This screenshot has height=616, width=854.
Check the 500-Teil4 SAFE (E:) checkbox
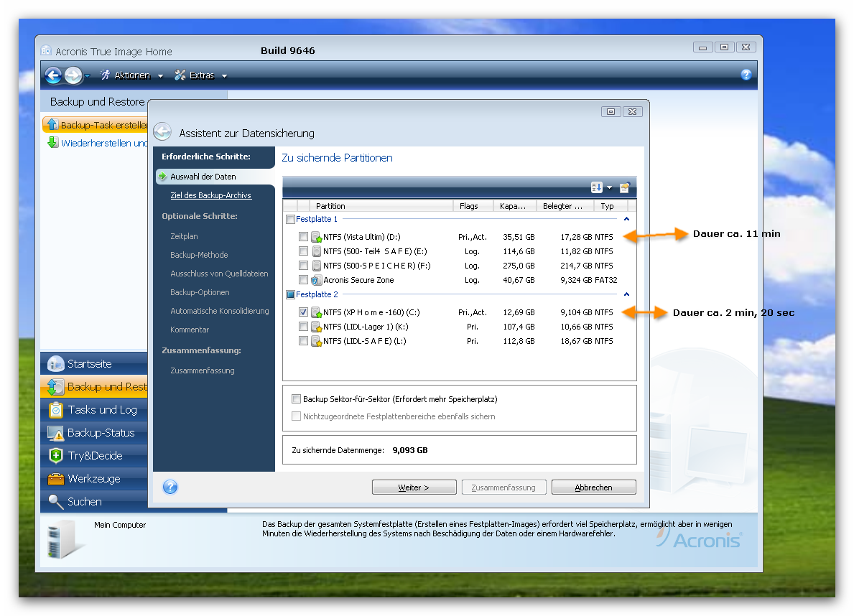303,251
